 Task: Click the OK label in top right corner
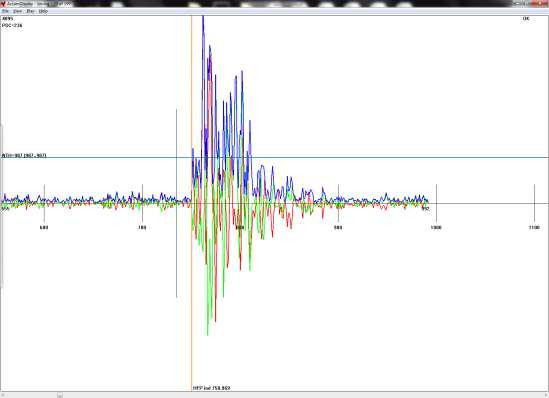(526, 19)
